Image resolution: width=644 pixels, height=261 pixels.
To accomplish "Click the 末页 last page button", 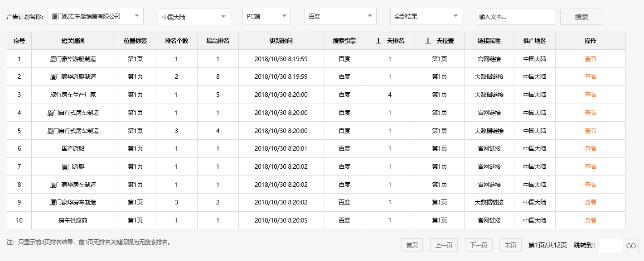I will [x=510, y=245].
